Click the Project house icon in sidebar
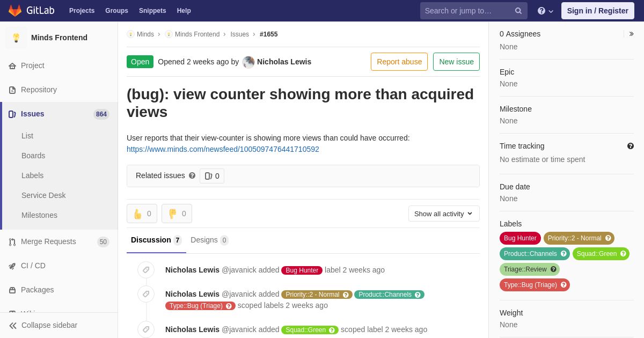 [x=12, y=66]
